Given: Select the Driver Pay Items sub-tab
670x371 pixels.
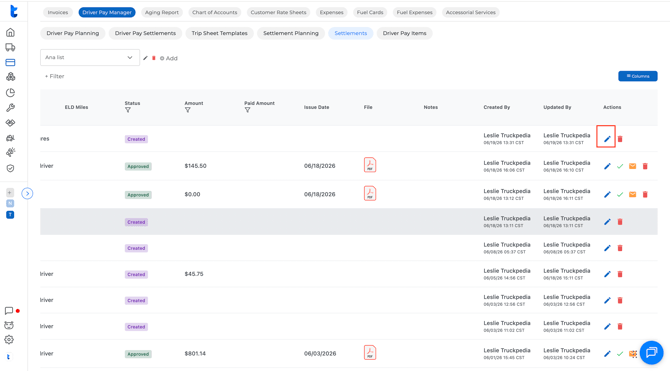Looking at the screenshot, I should coord(405,33).
